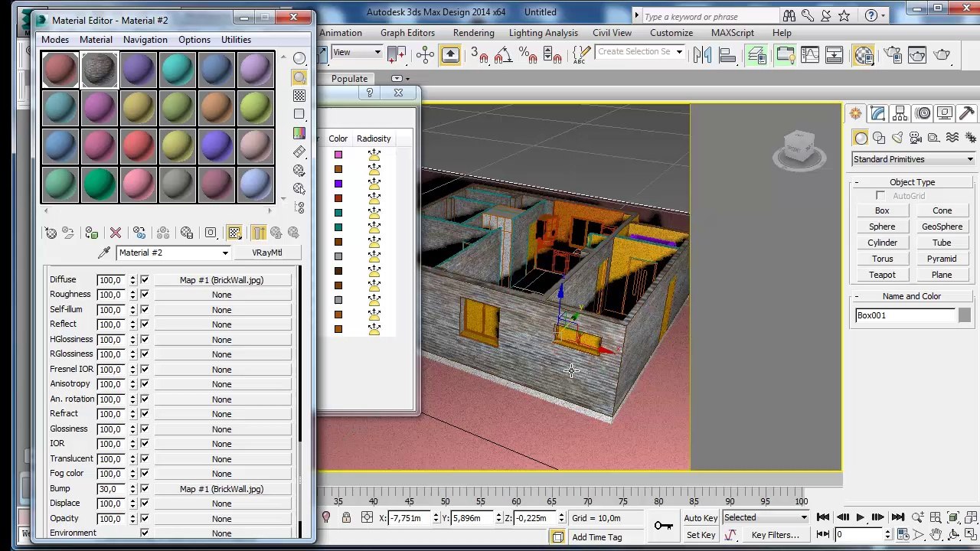Click the VRayMtl material type button
The height and width of the screenshot is (551, 980).
267,253
